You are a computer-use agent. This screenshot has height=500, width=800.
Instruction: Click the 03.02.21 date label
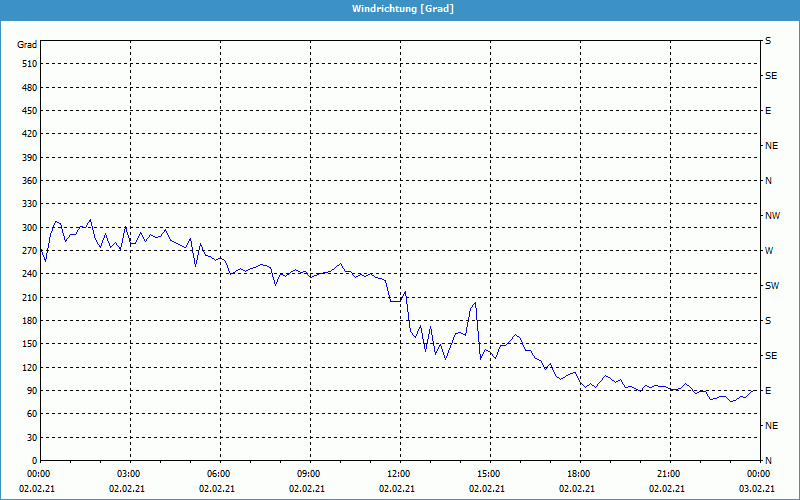pos(757,489)
